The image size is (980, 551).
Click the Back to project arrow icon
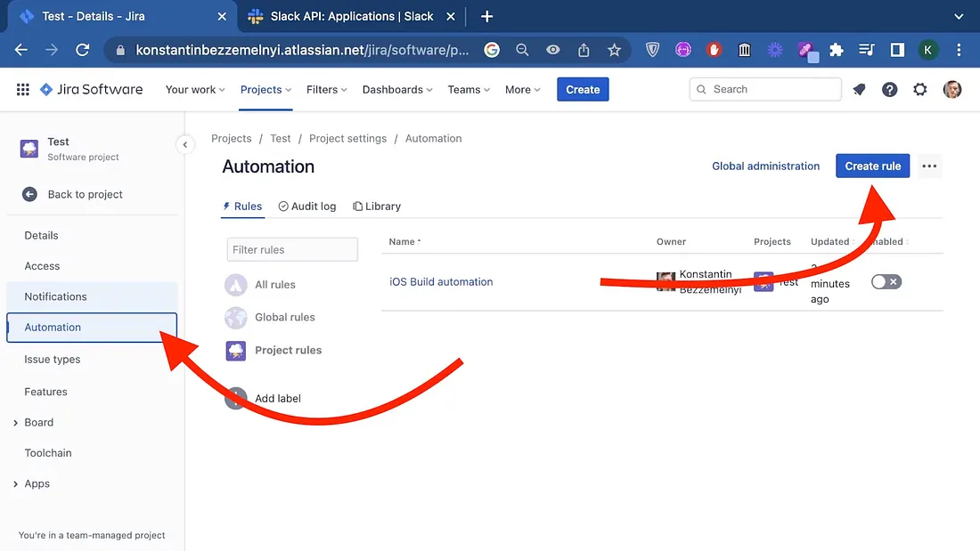pyautogui.click(x=29, y=194)
